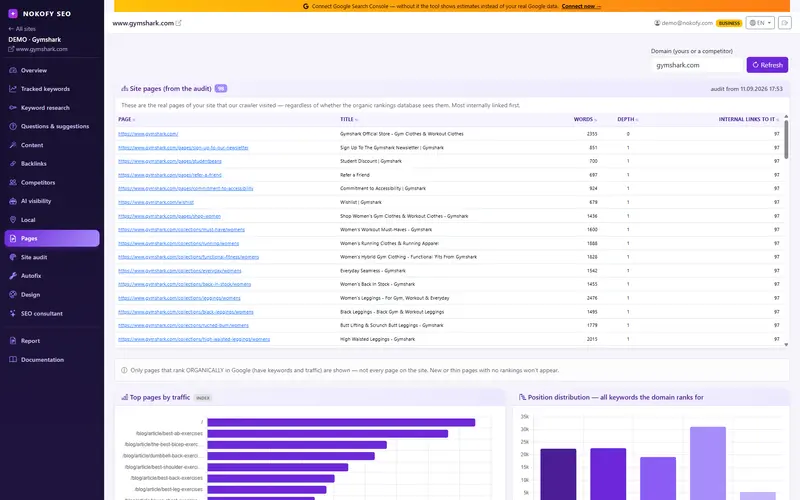
Task: Click the Content pen icon
Action: (13, 145)
